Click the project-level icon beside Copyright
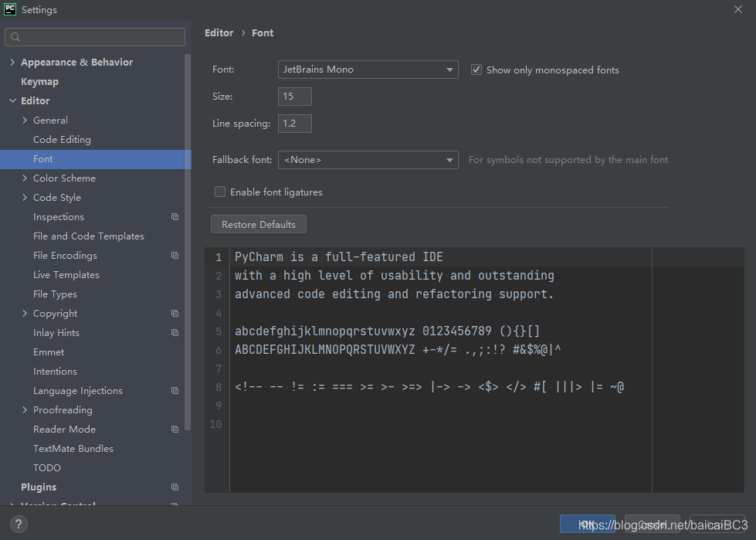Viewport: 756px width, 540px height. point(175,314)
